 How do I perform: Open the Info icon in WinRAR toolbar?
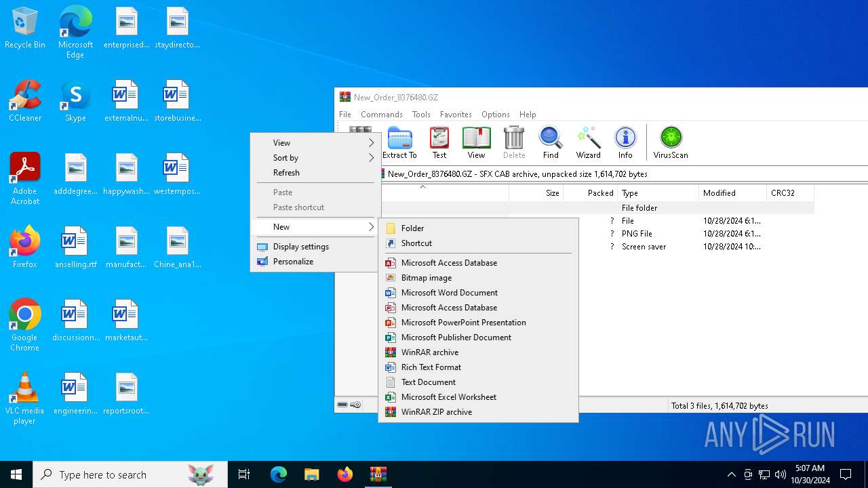(x=625, y=142)
